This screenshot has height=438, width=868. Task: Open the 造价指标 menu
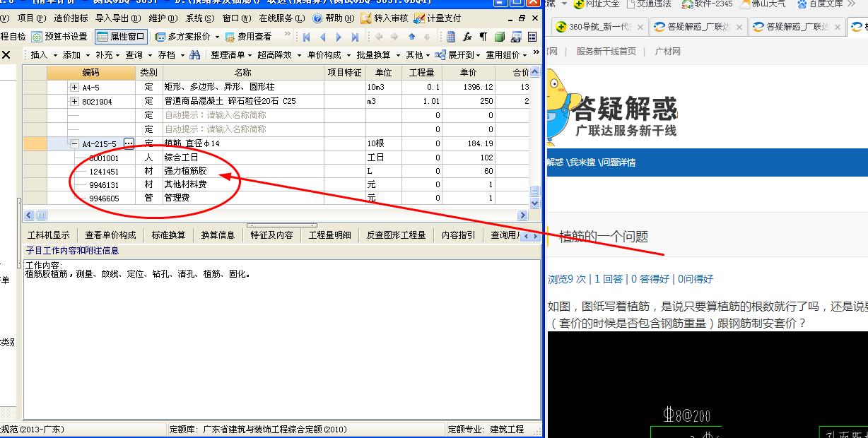[x=71, y=18]
